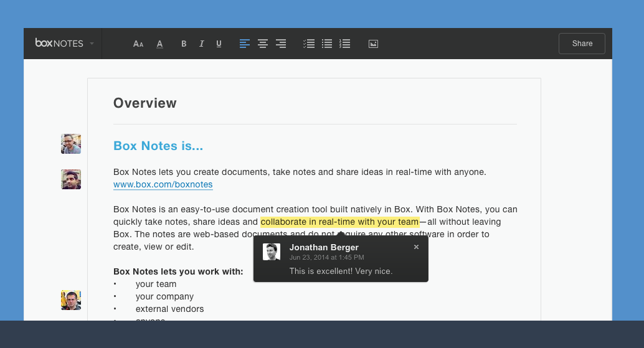644x348 pixels.
Task: Open the text color tool
Action: pos(159,44)
